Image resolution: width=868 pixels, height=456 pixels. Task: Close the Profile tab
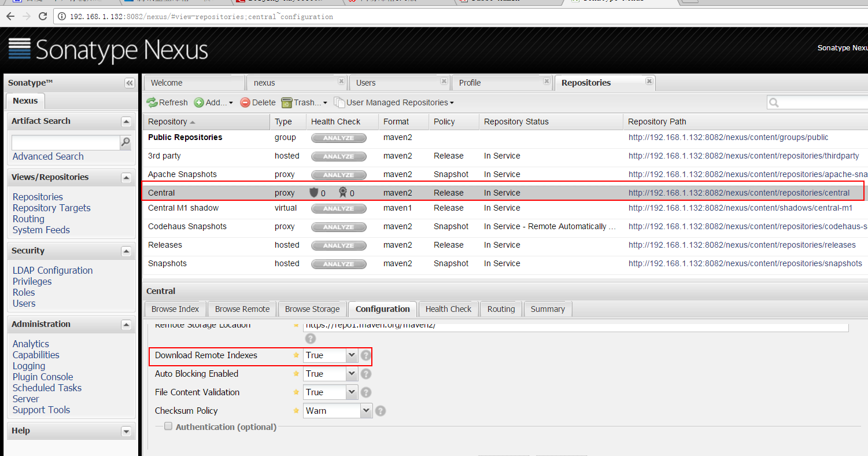pos(546,81)
